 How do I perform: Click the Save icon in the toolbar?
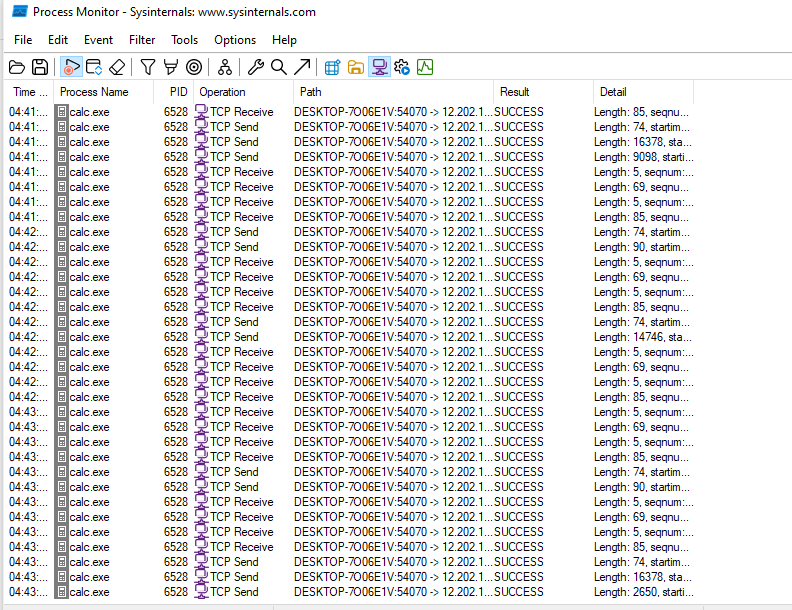point(39,67)
